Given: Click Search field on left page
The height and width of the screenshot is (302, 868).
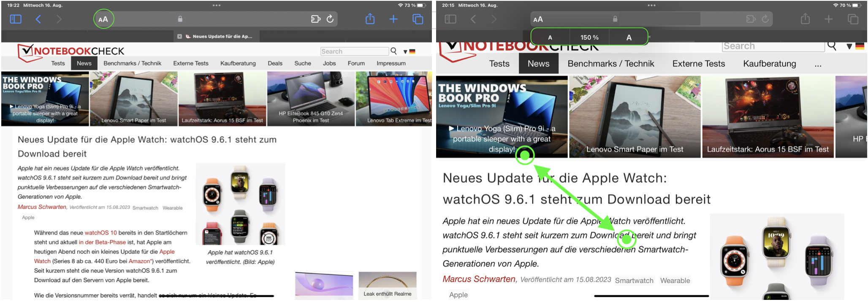Looking at the screenshot, I should tap(354, 51).
